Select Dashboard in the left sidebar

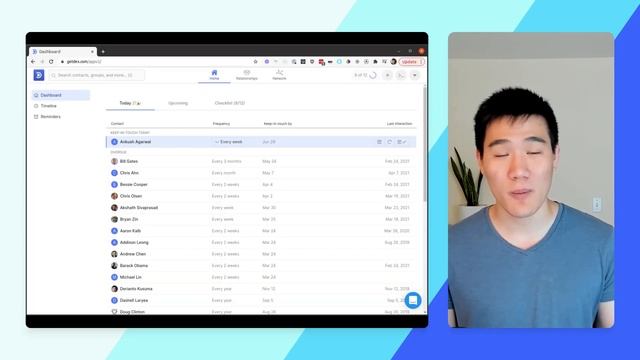click(x=60, y=95)
